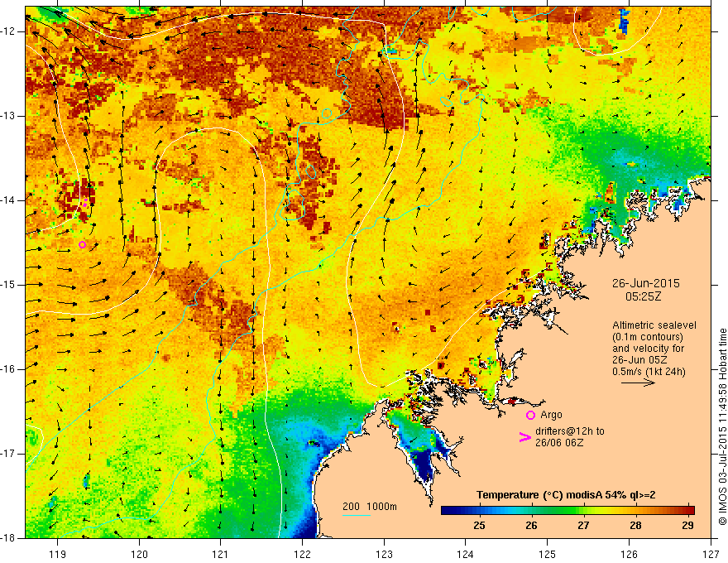The height and width of the screenshot is (563, 728).
Task: Click the '122' longitude axis label
Action: point(302,554)
